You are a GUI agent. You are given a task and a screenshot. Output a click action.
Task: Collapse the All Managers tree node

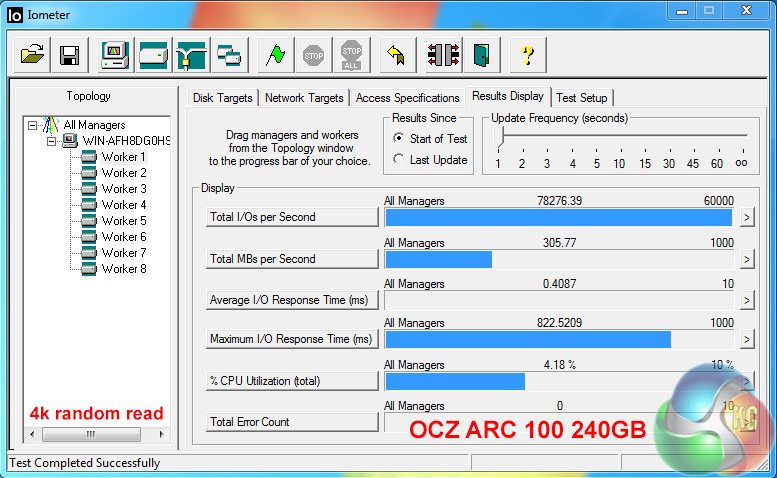[33, 125]
